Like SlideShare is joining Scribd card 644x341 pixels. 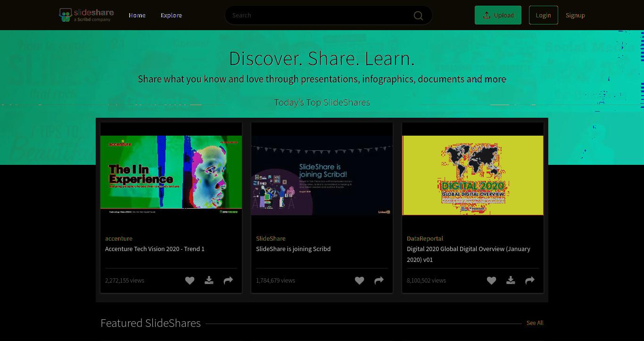pos(359,280)
